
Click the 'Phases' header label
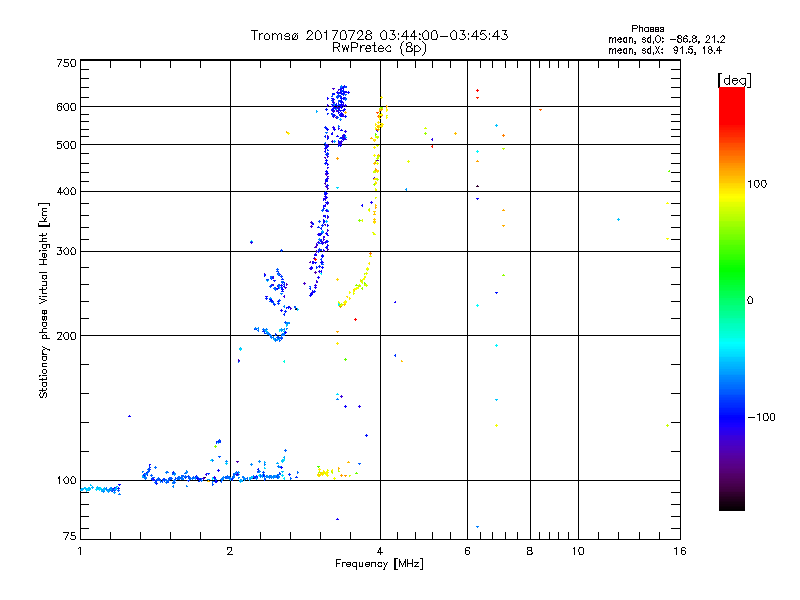(x=647, y=29)
